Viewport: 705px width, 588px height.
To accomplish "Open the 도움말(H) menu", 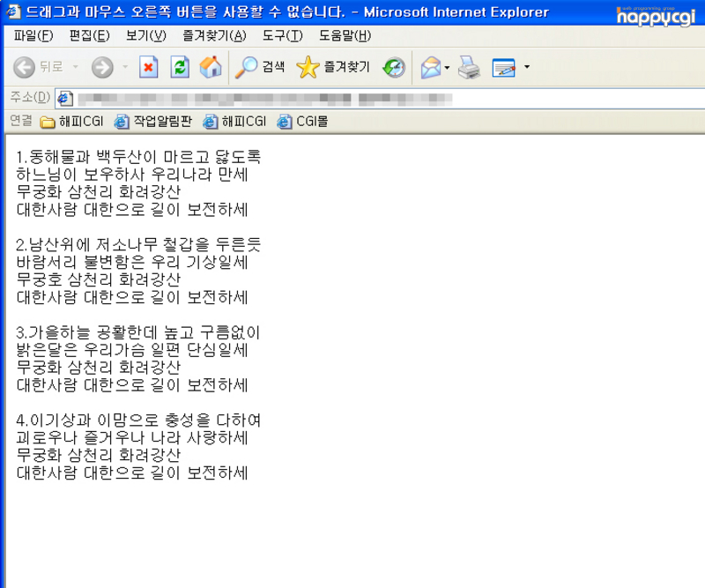I will click(x=345, y=35).
